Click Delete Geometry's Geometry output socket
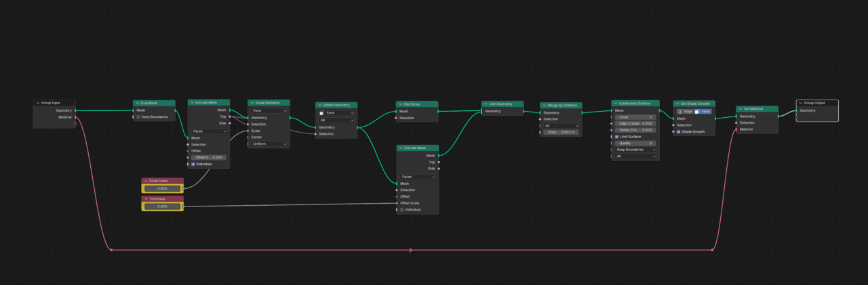This screenshot has height=285, width=868. click(357, 127)
